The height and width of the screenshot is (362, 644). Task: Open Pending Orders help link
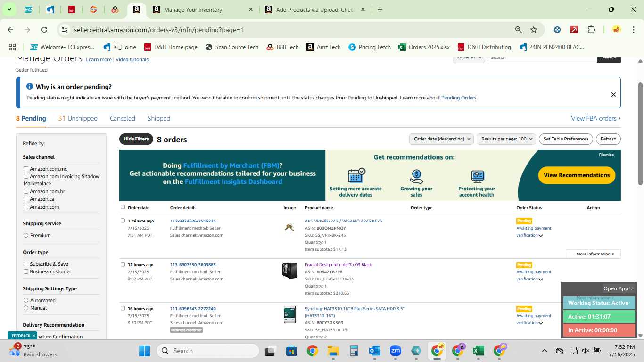(459, 98)
